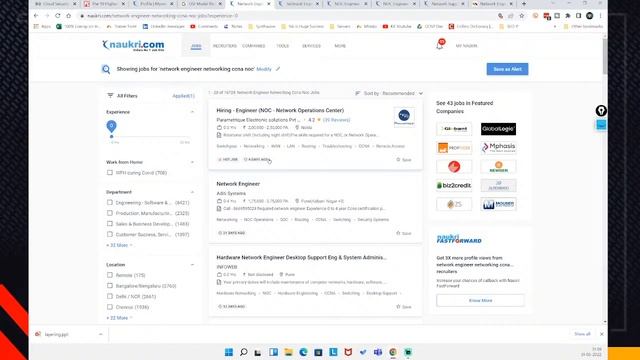Check Sales & Business Development filter
The width and height of the screenshot is (640, 360).
coord(109,224)
